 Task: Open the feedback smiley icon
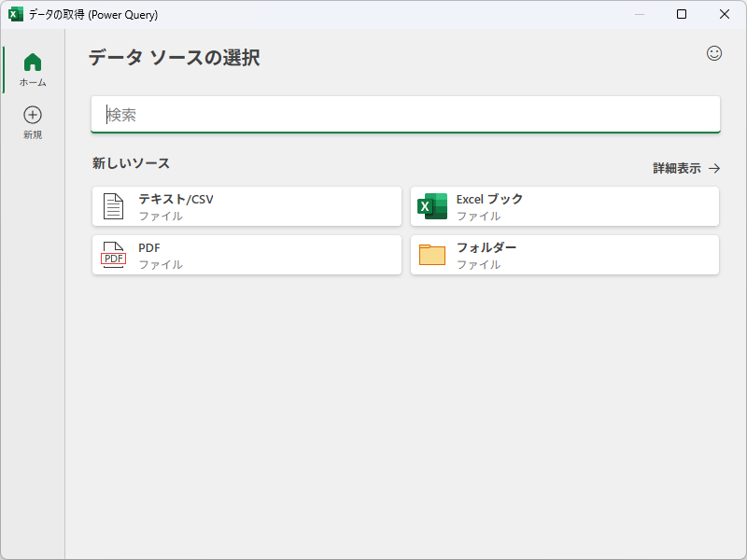coord(712,54)
